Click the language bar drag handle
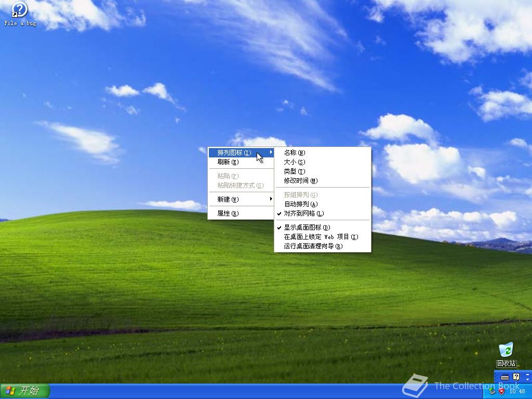This screenshot has width=532, height=399. coord(497,377)
